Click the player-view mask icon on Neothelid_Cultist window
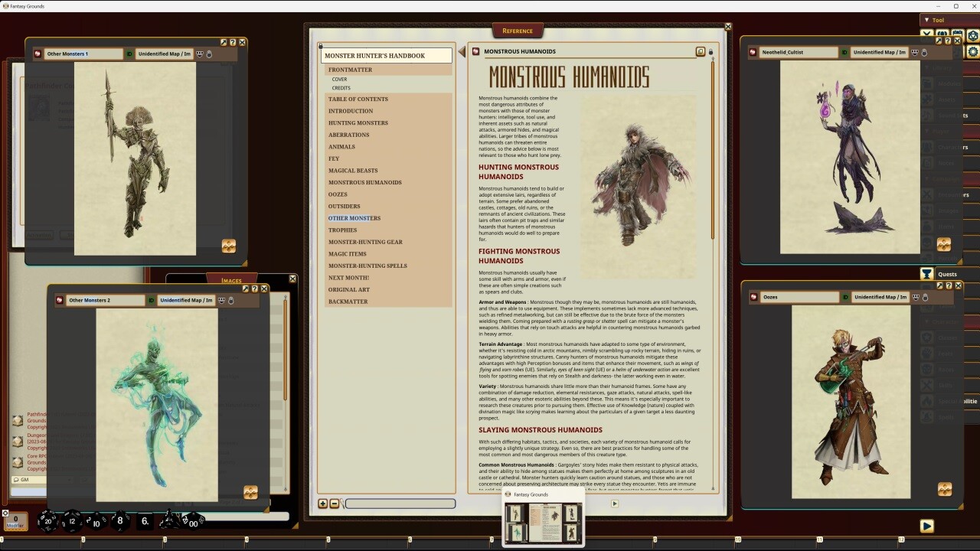 point(915,51)
